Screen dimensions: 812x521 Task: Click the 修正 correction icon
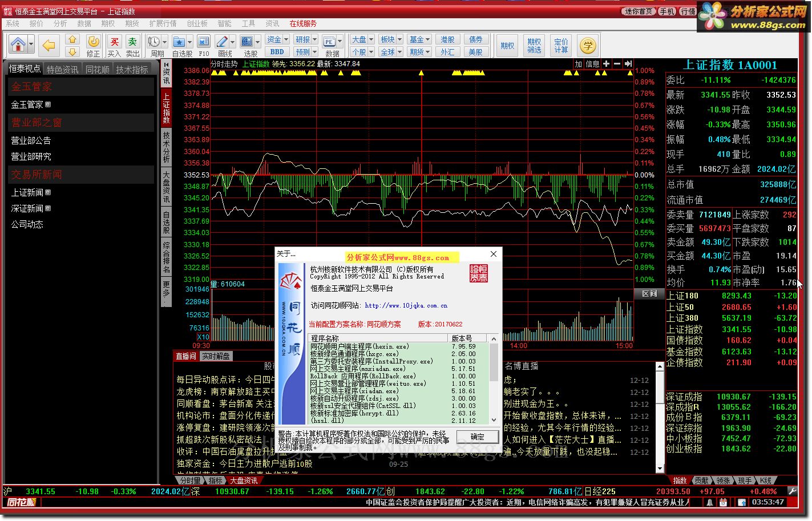point(93,42)
